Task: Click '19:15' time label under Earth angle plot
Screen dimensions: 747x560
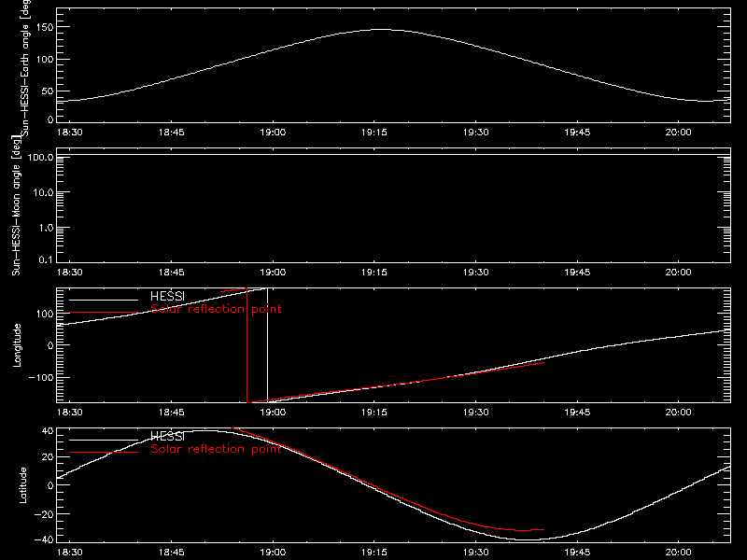Action: point(374,132)
